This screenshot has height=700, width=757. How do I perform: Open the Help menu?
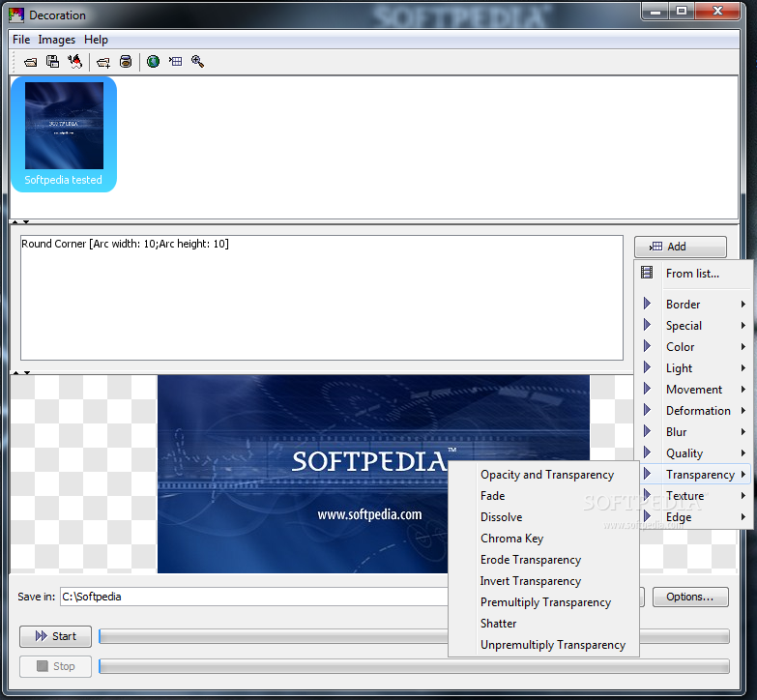point(96,40)
